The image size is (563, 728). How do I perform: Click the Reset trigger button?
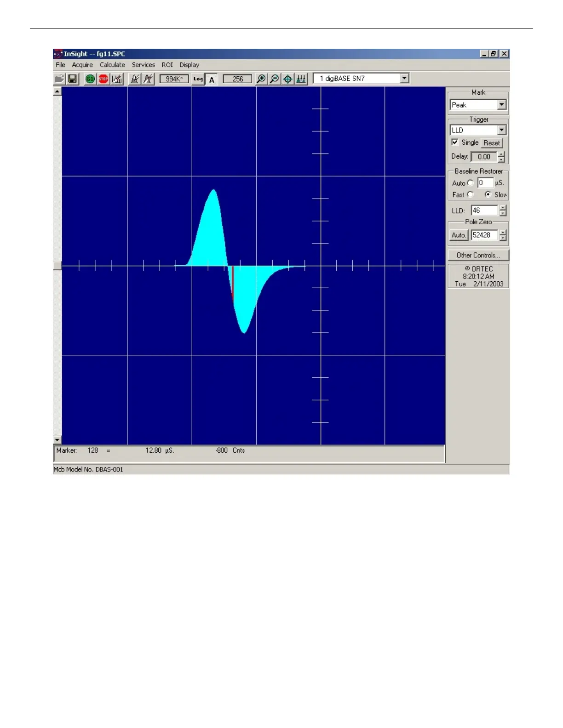[x=492, y=143]
